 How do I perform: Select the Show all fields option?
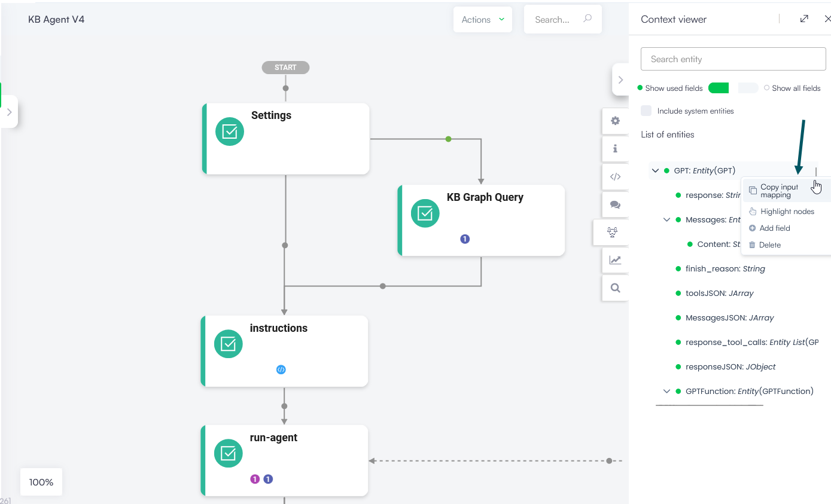[766, 88]
